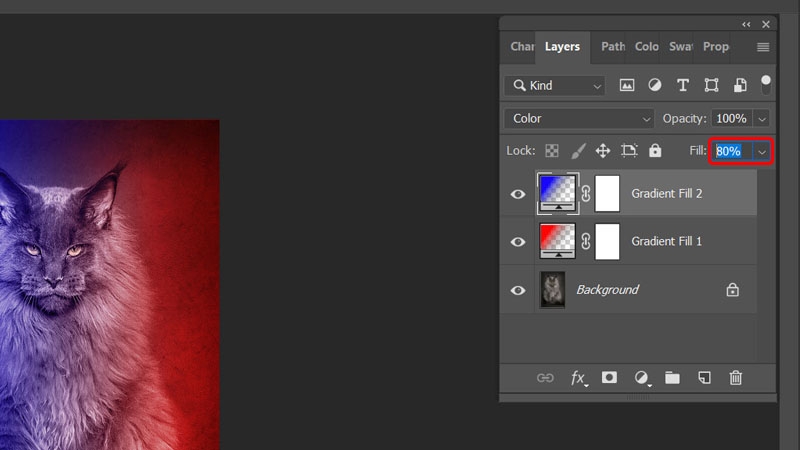Click Gradient Fill 2 blue gradient thumbnail
This screenshot has width=800, height=450.
[557, 193]
